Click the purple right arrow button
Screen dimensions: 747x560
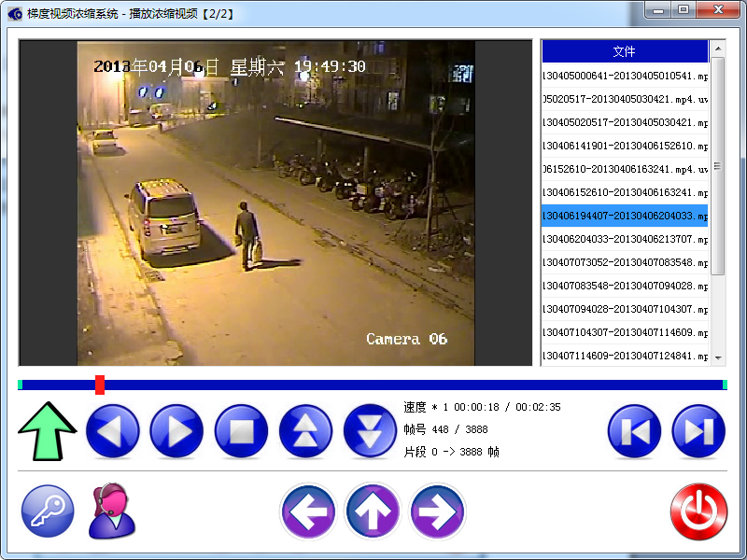click(437, 511)
